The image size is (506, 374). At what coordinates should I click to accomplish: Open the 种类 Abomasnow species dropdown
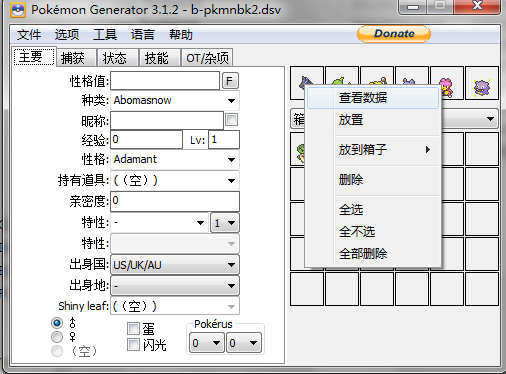click(x=175, y=100)
